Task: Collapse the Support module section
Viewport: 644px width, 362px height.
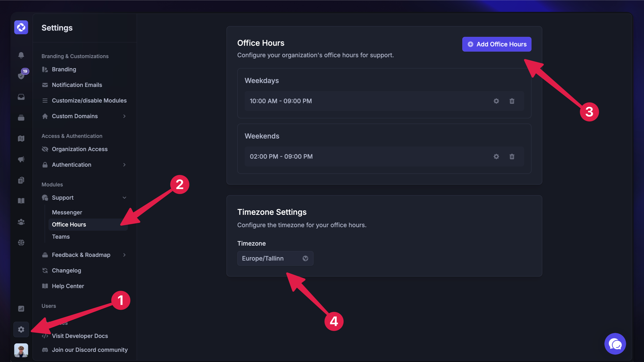Action: [x=125, y=198]
